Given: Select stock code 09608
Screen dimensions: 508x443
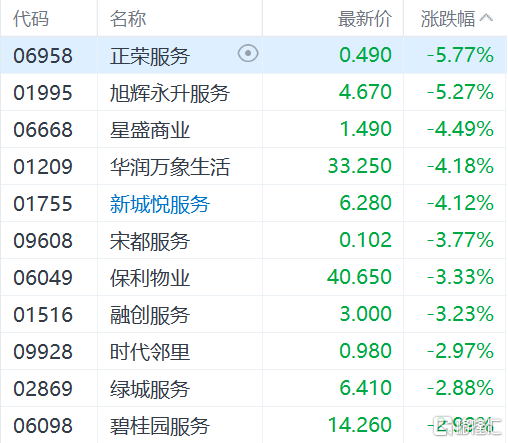Looking at the screenshot, I should click(43, 240).
